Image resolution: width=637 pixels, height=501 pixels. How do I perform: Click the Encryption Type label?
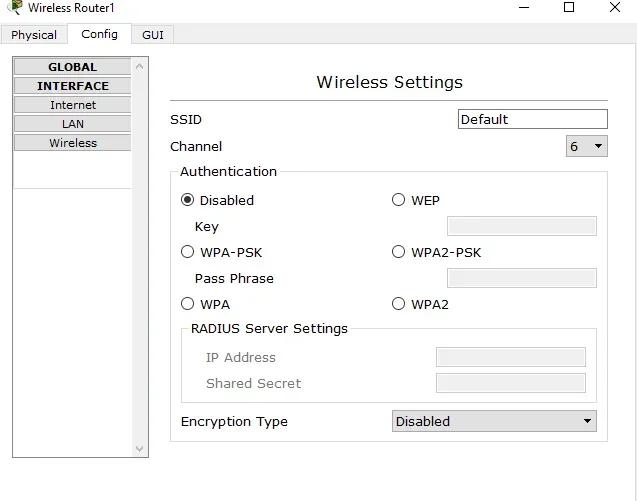click(234, 422)
